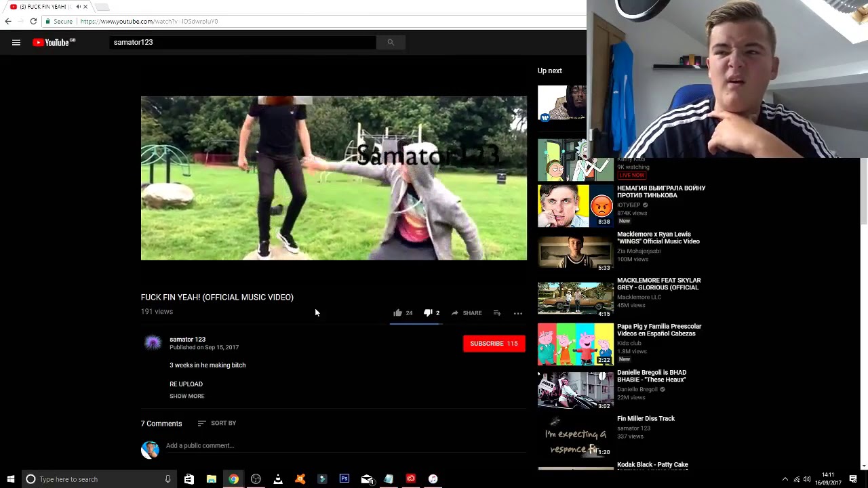Open File Explorer from the taskbar
Viewport: 868px width, 488px height.
point(212,479)
